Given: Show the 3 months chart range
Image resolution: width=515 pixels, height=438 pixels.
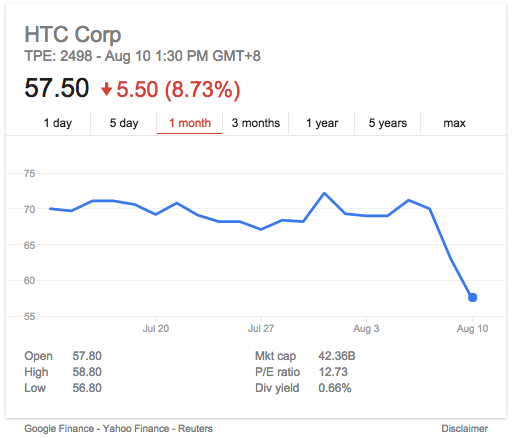Looking at the screenshot, I should [256, 123].
